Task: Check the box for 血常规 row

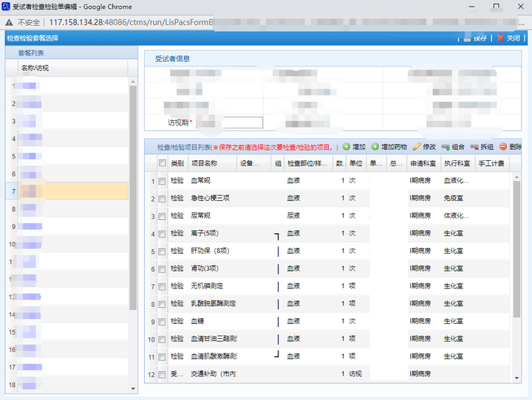Action: 162,182
